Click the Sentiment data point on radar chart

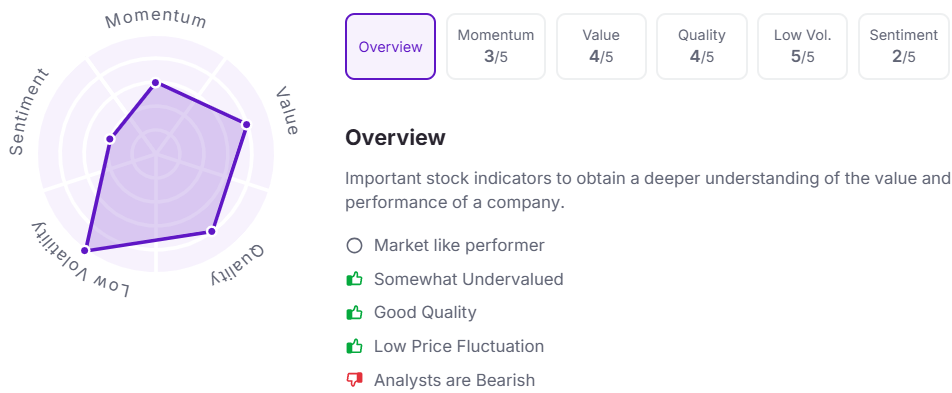pos(110,139)
